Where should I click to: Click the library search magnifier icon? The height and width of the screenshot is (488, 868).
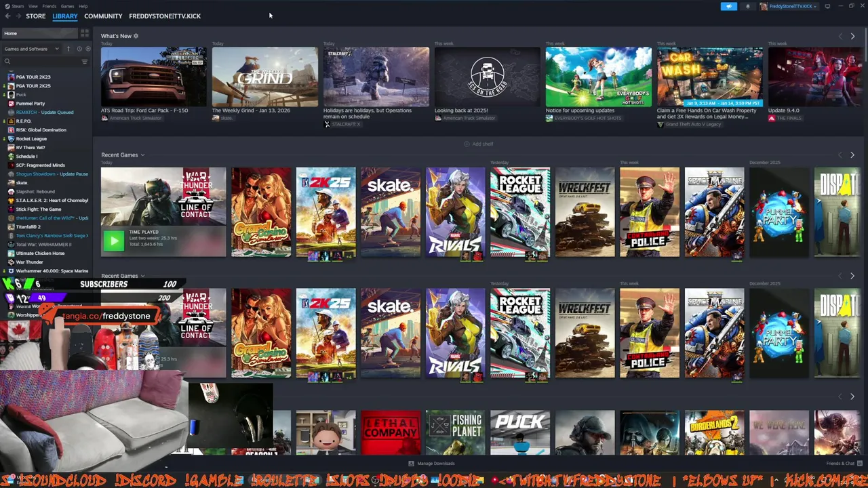(7, 62)
